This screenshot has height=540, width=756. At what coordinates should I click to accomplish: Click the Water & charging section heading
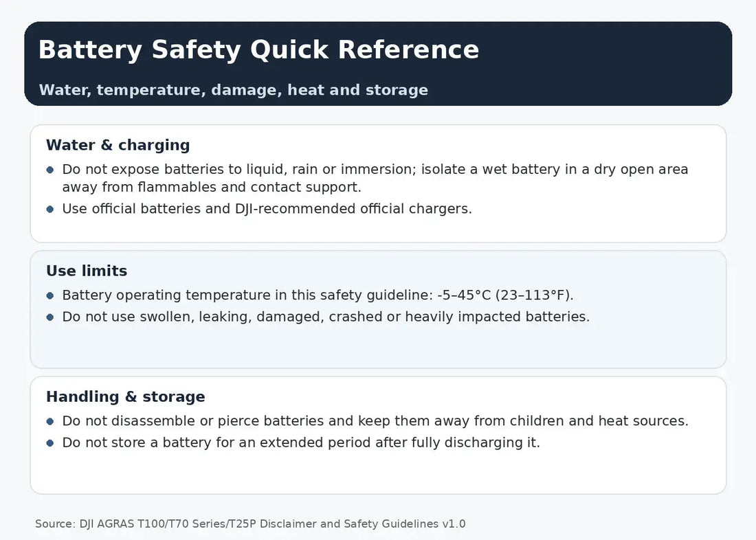tap(118, 145)
